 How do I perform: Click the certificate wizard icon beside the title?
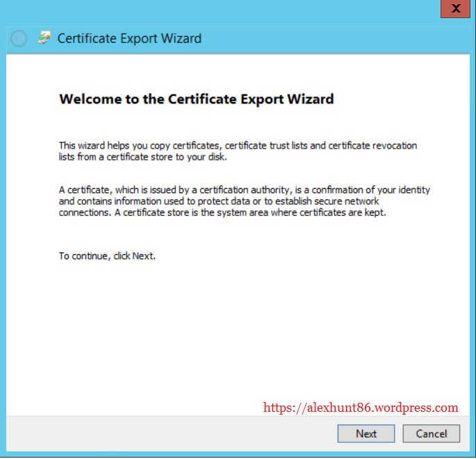(x=44, y=38)
